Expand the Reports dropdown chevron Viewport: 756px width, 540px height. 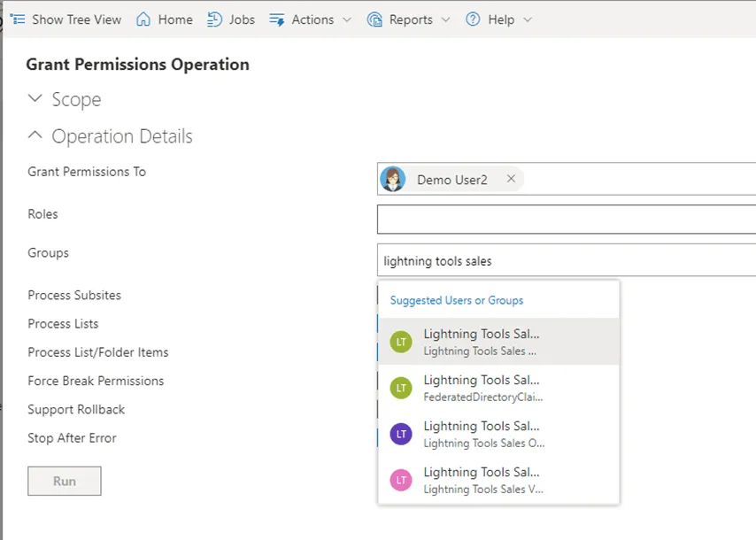point(445,19)
